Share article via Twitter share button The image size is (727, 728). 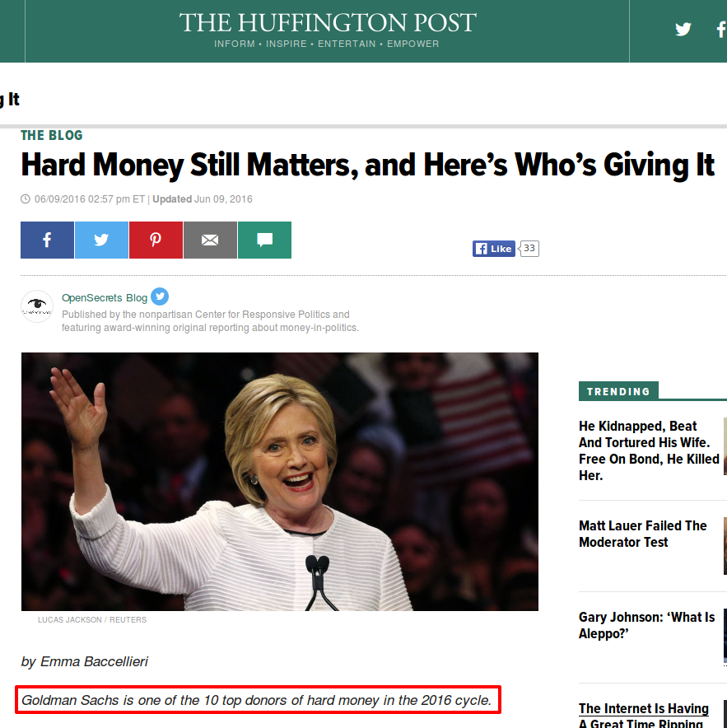click(x=101, y=240)
